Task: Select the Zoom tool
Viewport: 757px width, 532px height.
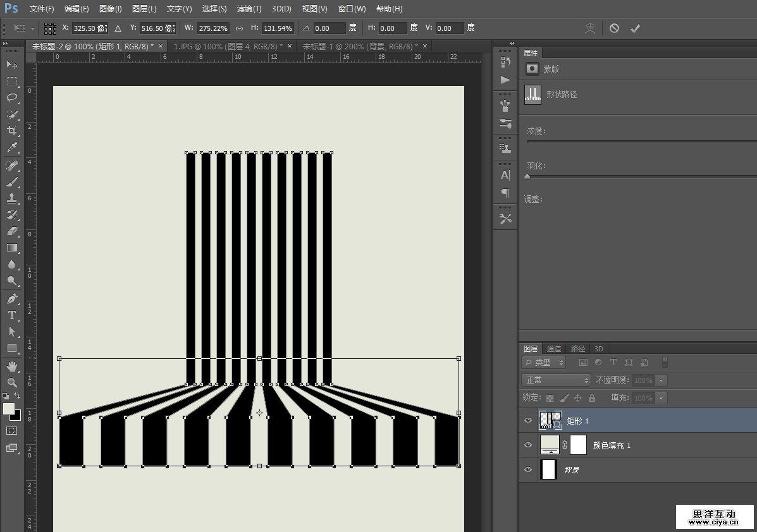Action: pyautogui.click(x=12, y=382)
